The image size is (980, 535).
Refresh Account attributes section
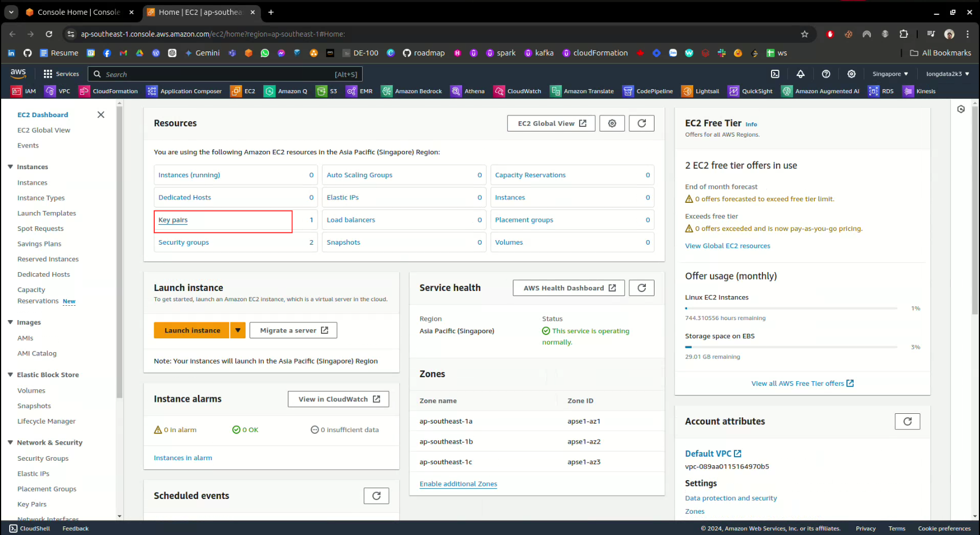point(907,422)
